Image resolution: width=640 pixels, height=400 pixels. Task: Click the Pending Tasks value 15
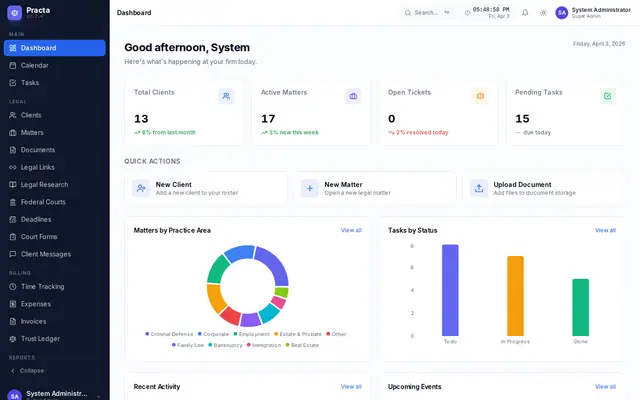click(x=522, y=119)
